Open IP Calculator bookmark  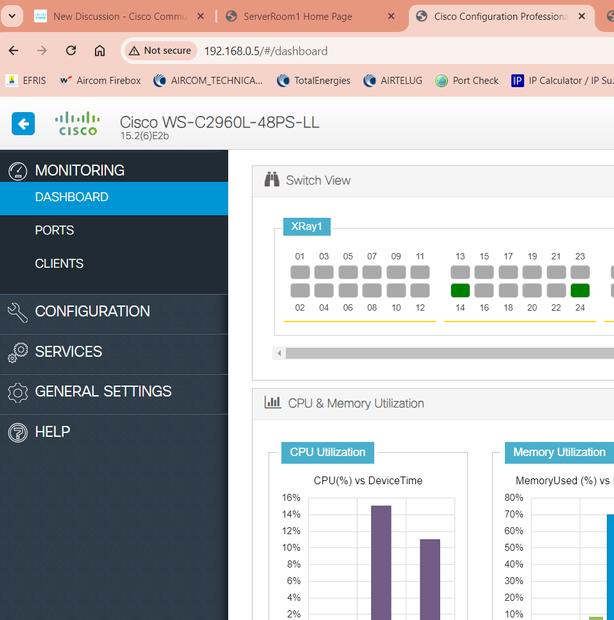562,81
